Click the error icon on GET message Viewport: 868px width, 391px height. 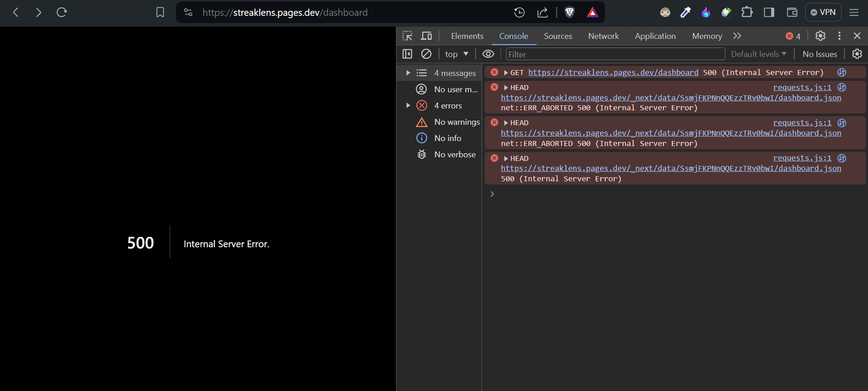click(494, 72)
